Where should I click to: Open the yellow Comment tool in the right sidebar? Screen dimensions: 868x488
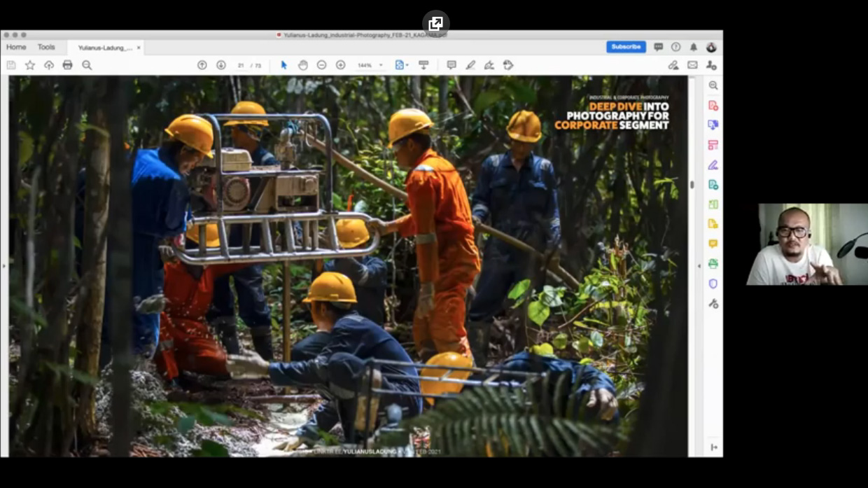[x=713, y=244]
